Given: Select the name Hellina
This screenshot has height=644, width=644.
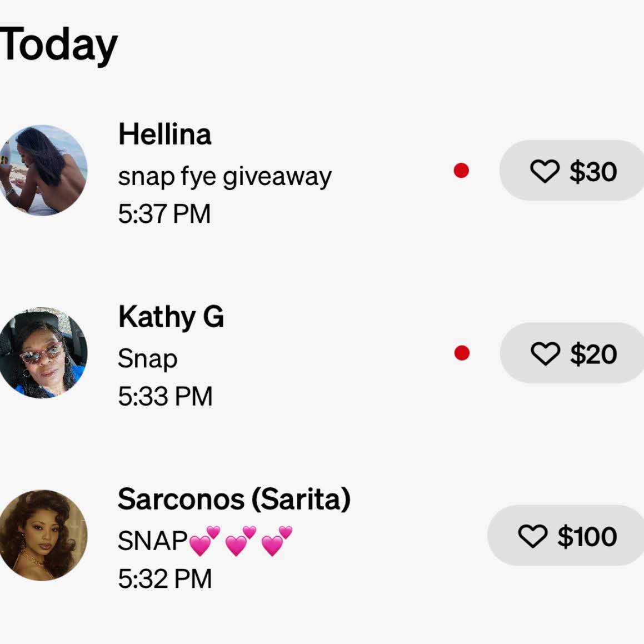Looking at the screenshot, I should [164, 134].
